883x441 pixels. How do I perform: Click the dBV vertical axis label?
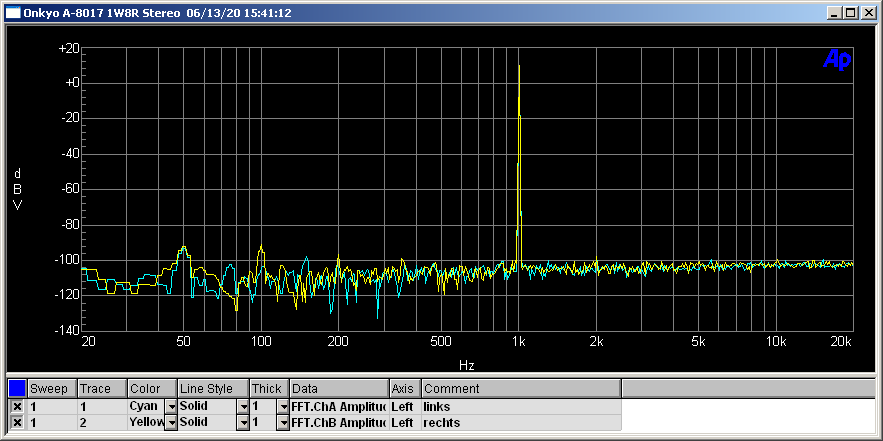point(17,189)
